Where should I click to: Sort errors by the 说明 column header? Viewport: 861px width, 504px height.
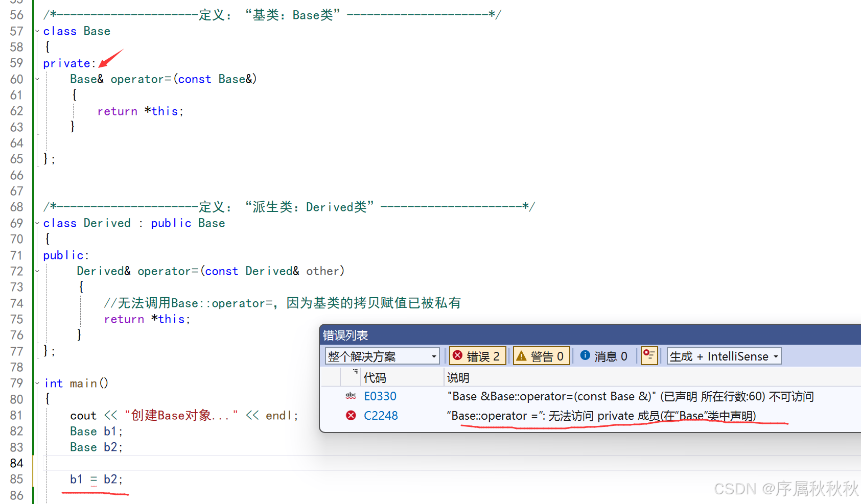pos(457,377)
